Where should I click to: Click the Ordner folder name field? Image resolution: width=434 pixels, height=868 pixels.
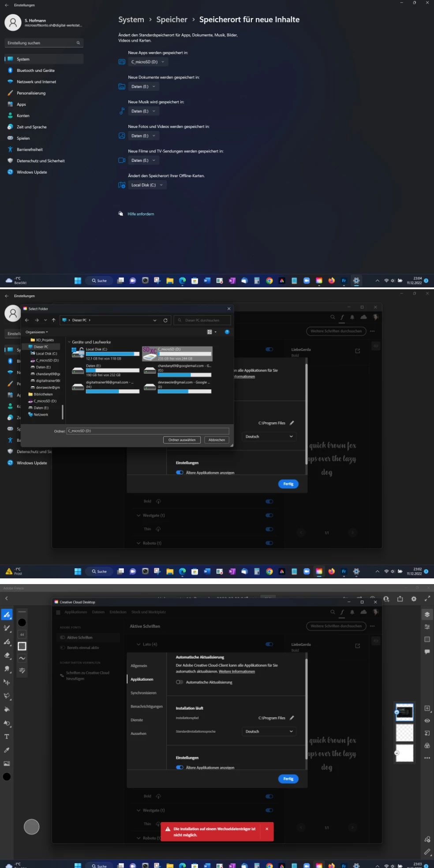pyautogui.click(x=148, y=431)
